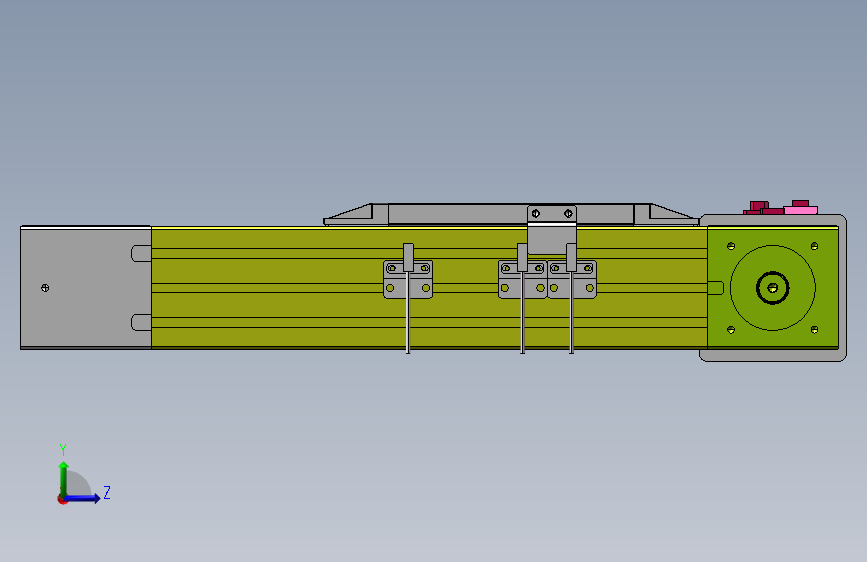Screen dimensions: 867x562
Task: Select the middle sensor cable hanging down
Action: click(523, 313)
